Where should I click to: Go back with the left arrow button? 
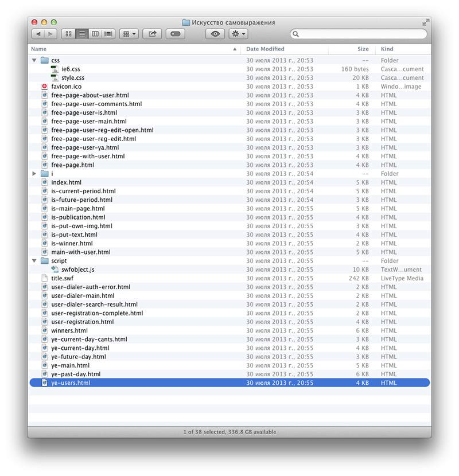[38, 34]
